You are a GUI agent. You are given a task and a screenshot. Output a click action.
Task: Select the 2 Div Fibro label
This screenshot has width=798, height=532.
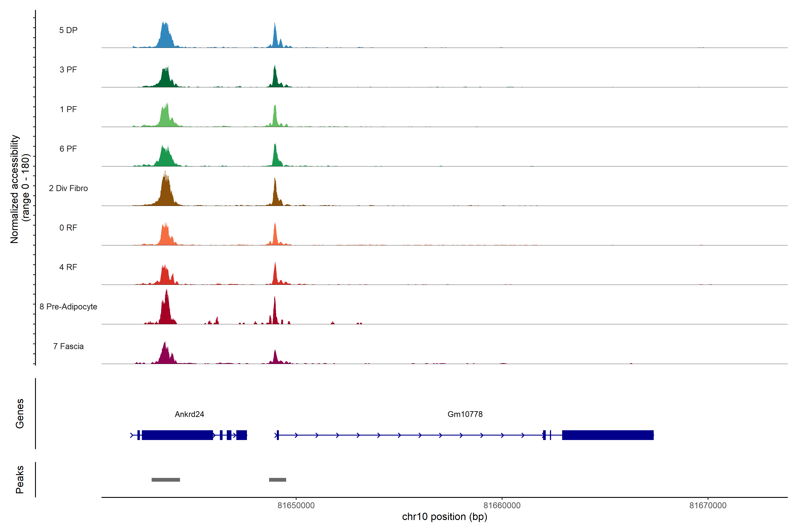[68, 188]
